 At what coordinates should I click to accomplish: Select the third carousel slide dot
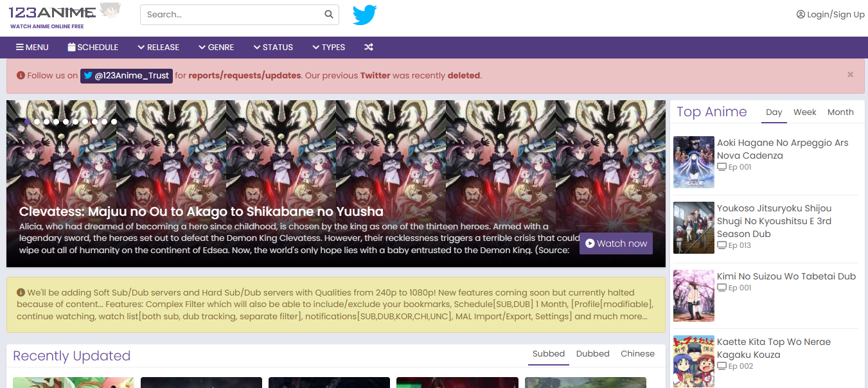point(47,121)
